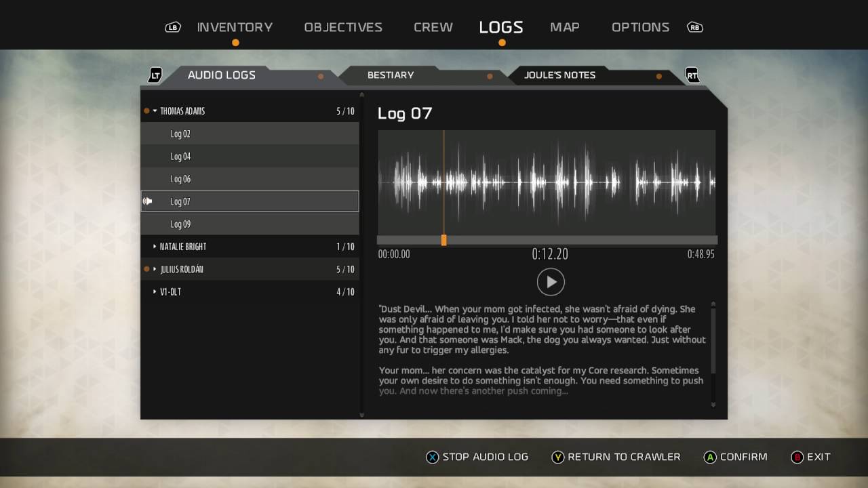Click the RT trigger icon
868x488 pixels.
pos(692,75)
